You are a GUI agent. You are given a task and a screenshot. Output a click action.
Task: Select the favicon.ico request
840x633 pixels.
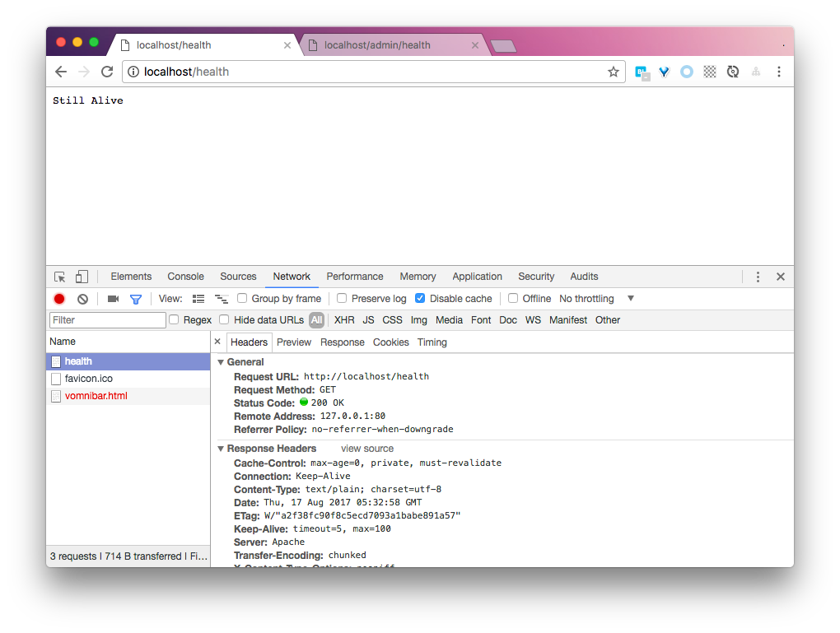[x=128, y=379]
